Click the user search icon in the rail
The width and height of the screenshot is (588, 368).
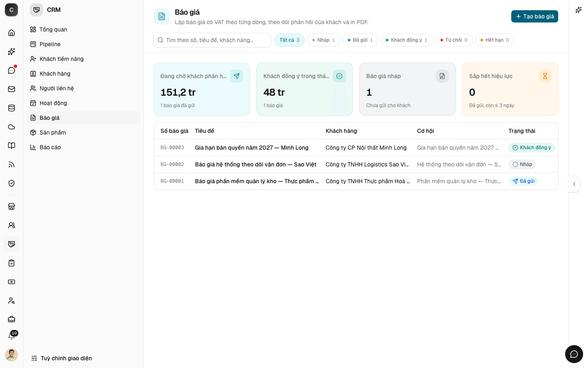point(11,301)
